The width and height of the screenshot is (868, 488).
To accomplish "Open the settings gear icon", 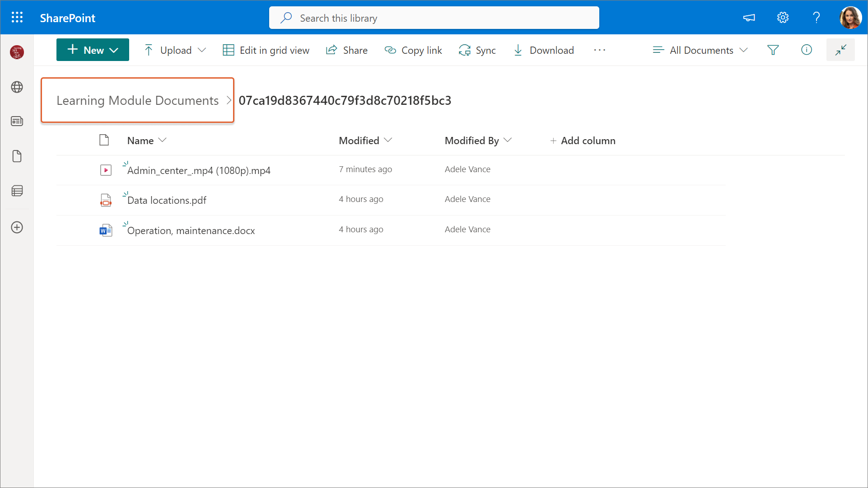I will point(783,18).
